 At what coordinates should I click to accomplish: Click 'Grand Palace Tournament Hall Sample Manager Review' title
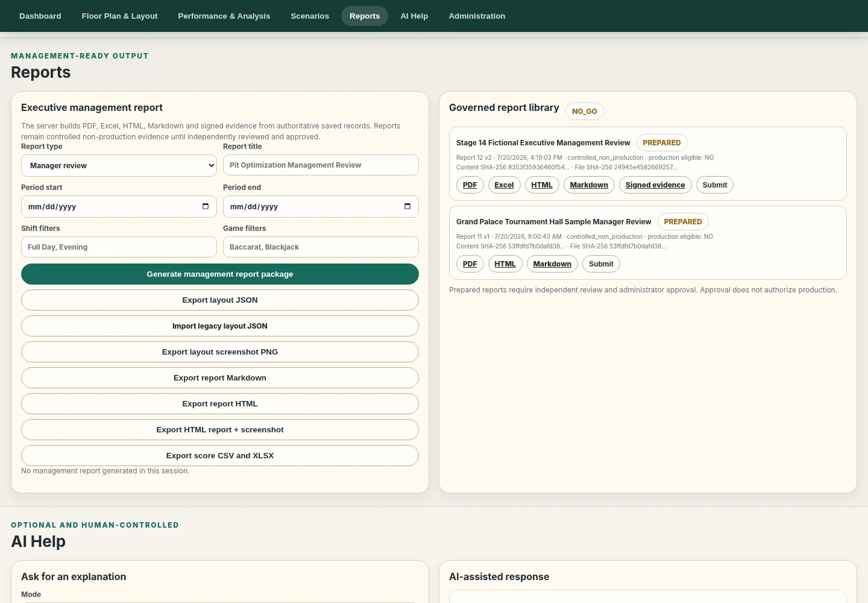tap(554, 222)
